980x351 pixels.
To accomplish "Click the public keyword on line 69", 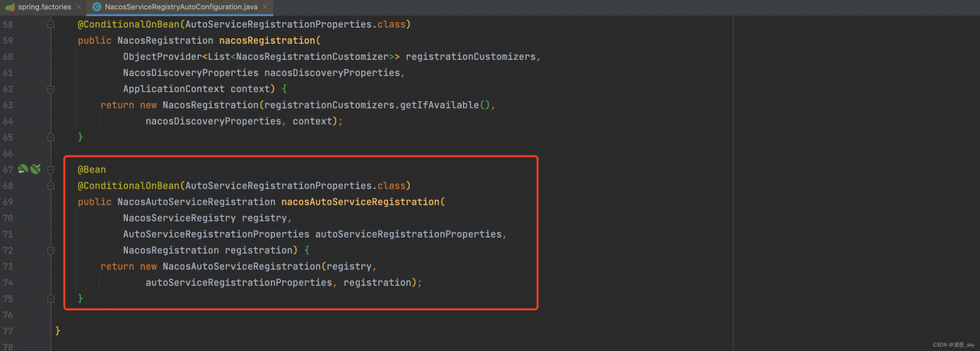I will [x=94, y=202].
